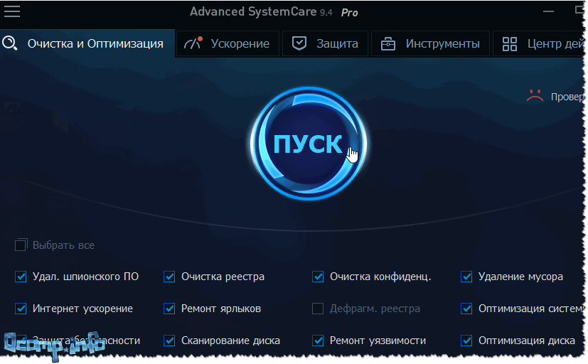Uncheck Сканирование диска option
The width and height of the screenshot is (588, 364).
169,341
